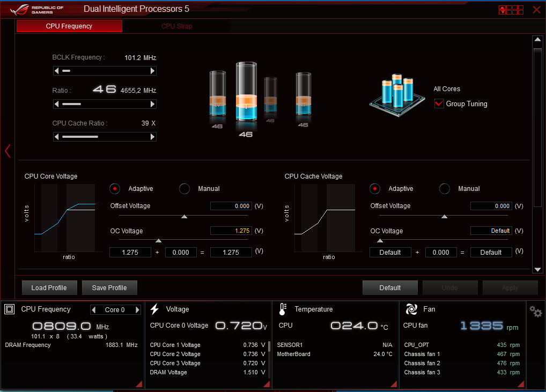Decrease BCLK Frequency with left arrow

click(x=57, y=71)
